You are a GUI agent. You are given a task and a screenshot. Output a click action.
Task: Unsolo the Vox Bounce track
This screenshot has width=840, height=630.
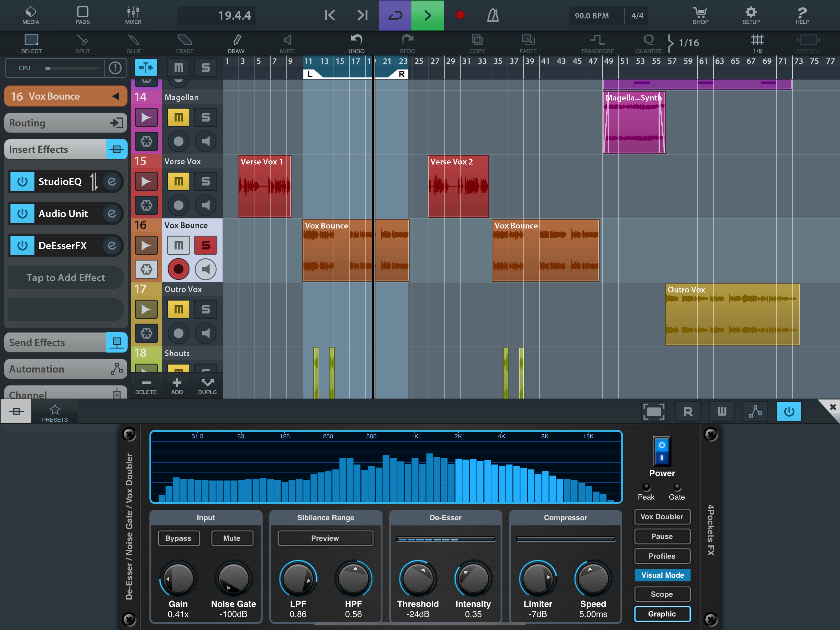point(205,245)
